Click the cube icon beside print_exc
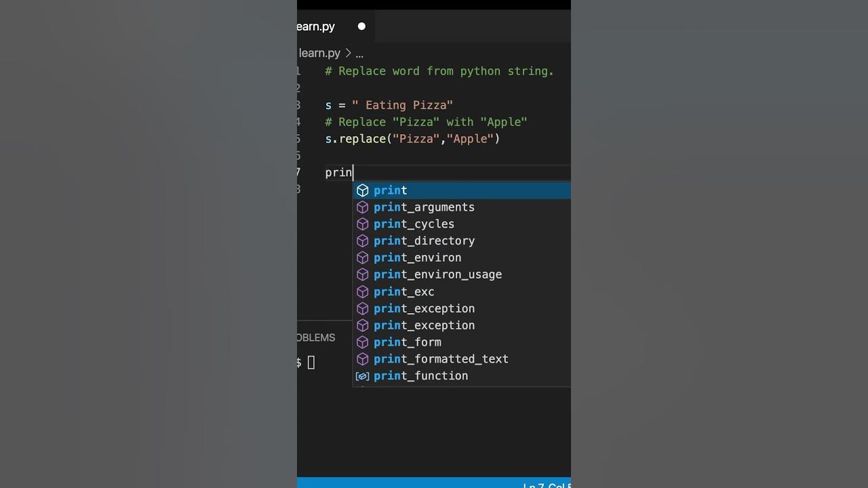868x488 pixels. click(x=363, y=292)
